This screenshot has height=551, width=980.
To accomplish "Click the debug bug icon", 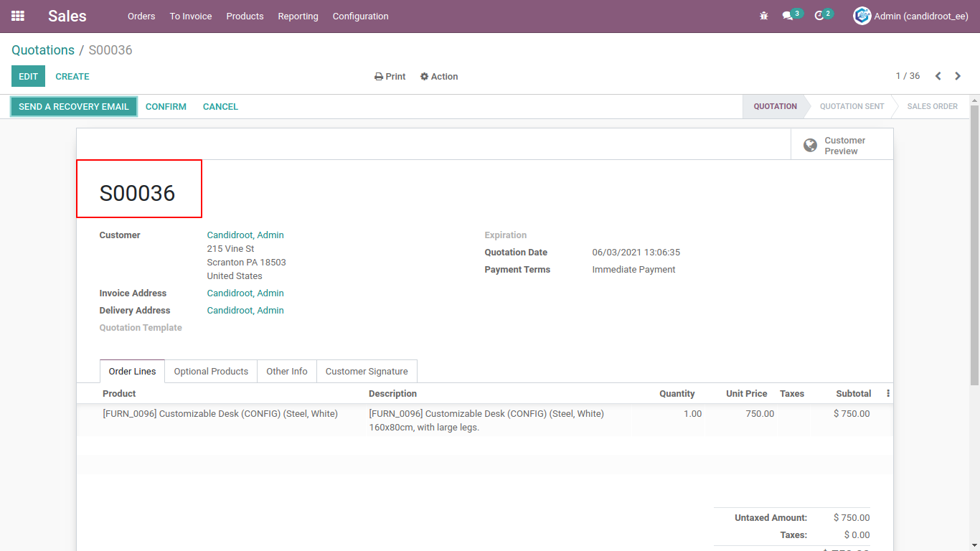I will pyautogui.click(x=763, y=16).
